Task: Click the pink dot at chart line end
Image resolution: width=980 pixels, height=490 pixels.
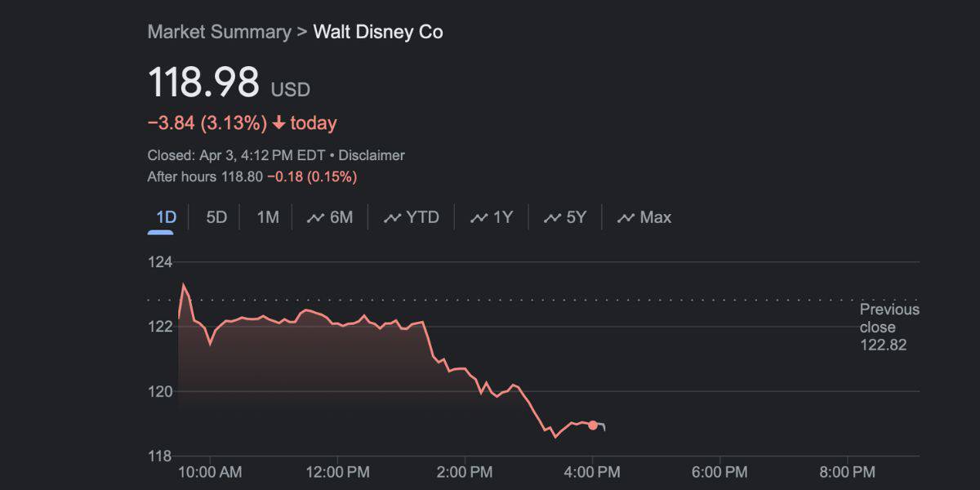Action: (592, 425)
